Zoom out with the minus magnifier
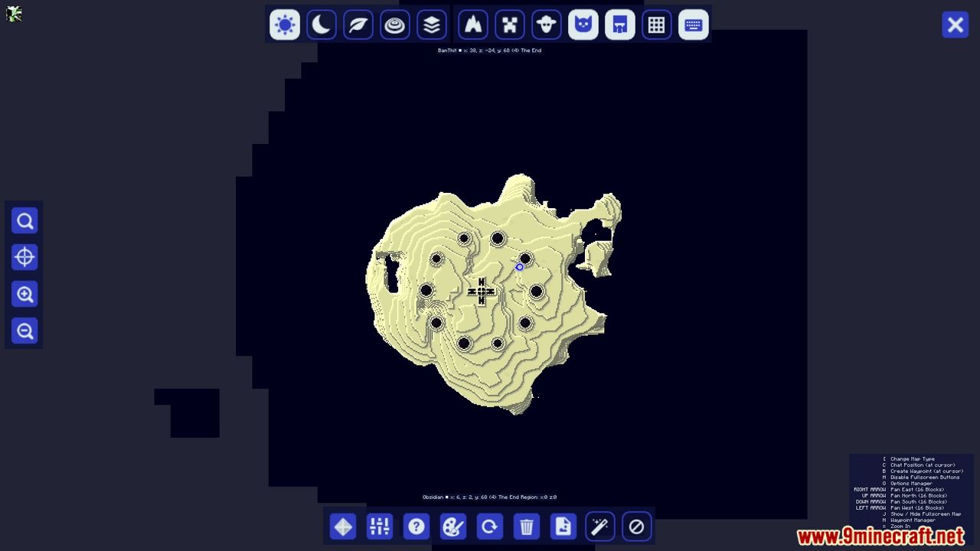The width and height of the screenshot is (980, 551). 24,331
